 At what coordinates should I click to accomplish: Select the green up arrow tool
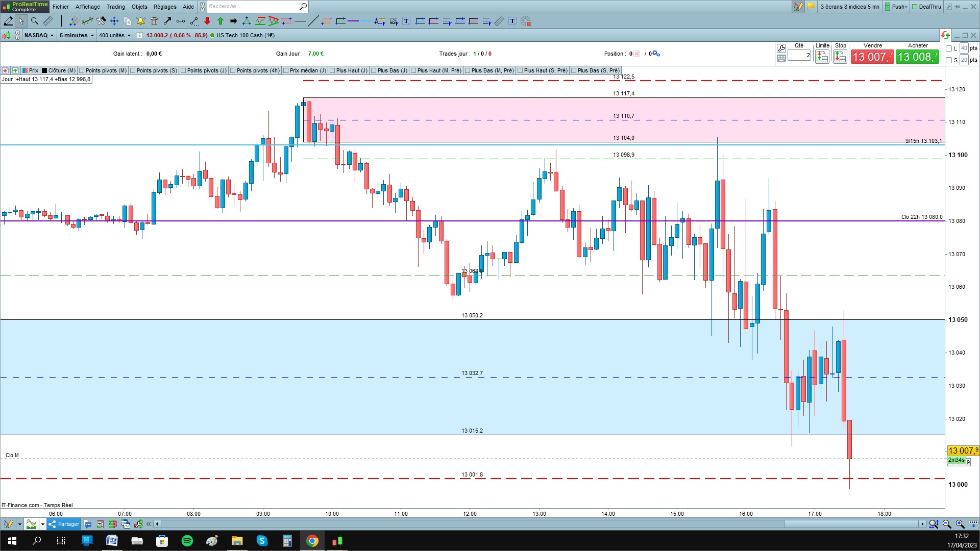(220, 21)
